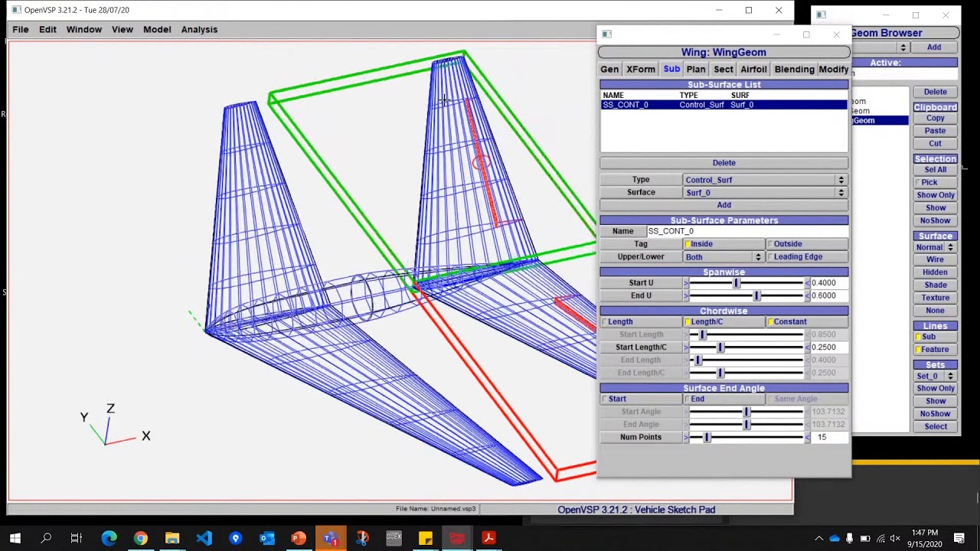Screen dimensions: 980x551
Task: Toggle Pick selection in Geom Browser
Action: coord(936,183)
